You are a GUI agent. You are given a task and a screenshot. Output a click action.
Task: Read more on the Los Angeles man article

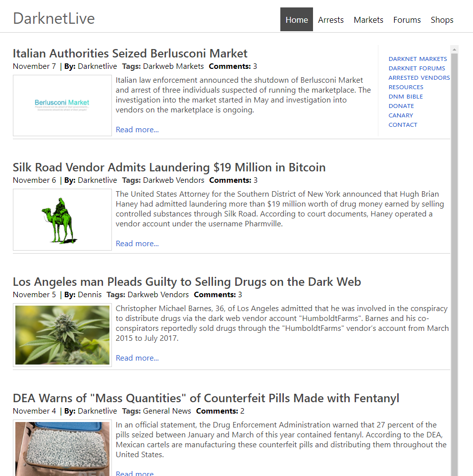click(x=137, y=358)
